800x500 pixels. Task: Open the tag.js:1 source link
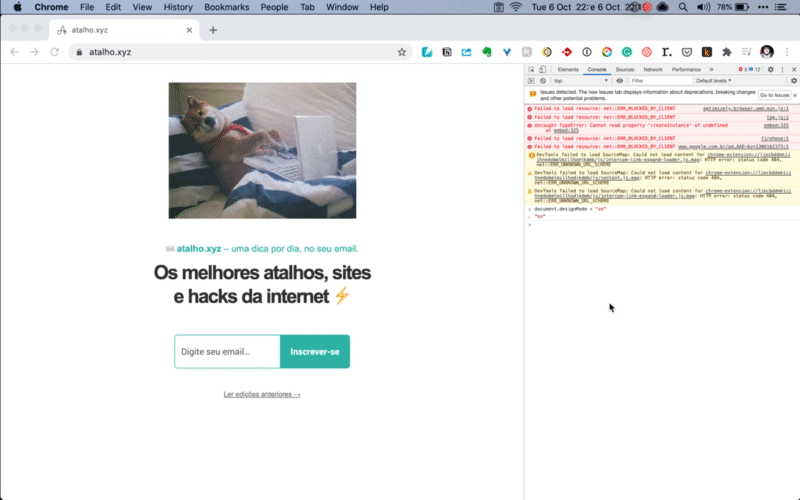point(778,117)
